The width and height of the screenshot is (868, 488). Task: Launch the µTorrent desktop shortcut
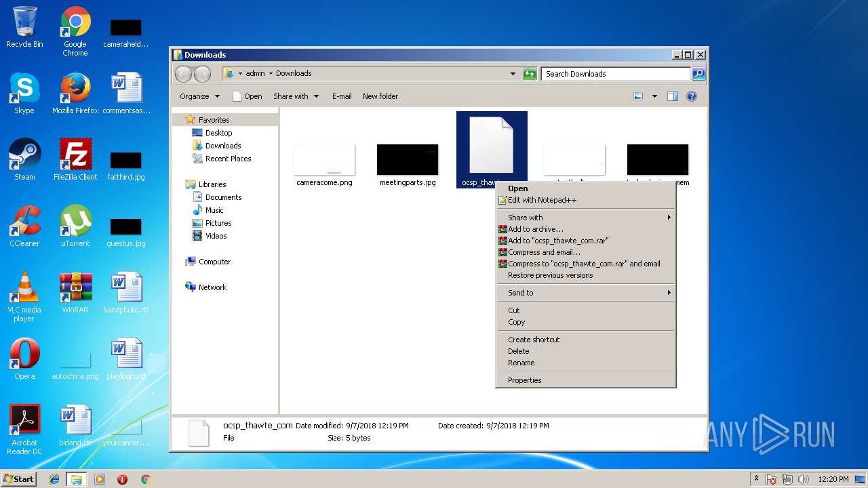[75, 226]
